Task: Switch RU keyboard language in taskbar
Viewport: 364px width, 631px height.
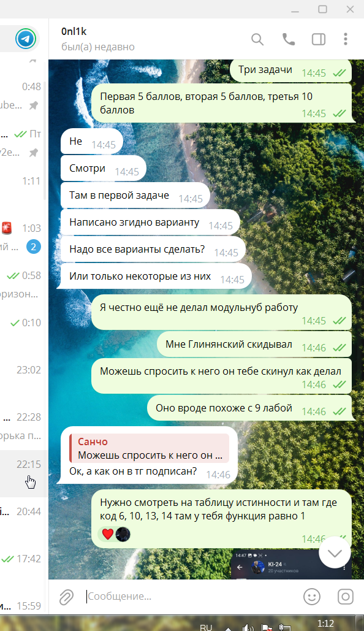Action: click(206, 627)
